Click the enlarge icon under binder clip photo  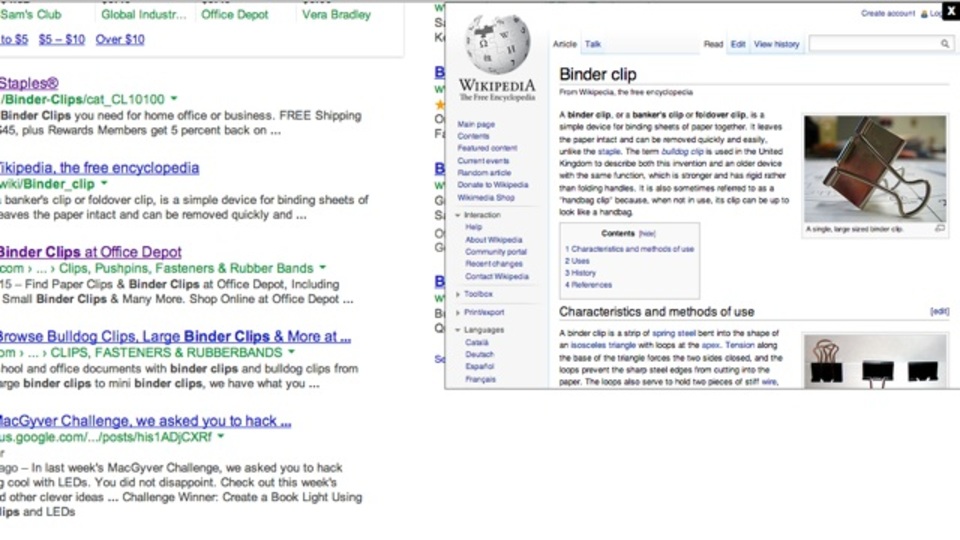pyautogui.click(x=940, y=228)
